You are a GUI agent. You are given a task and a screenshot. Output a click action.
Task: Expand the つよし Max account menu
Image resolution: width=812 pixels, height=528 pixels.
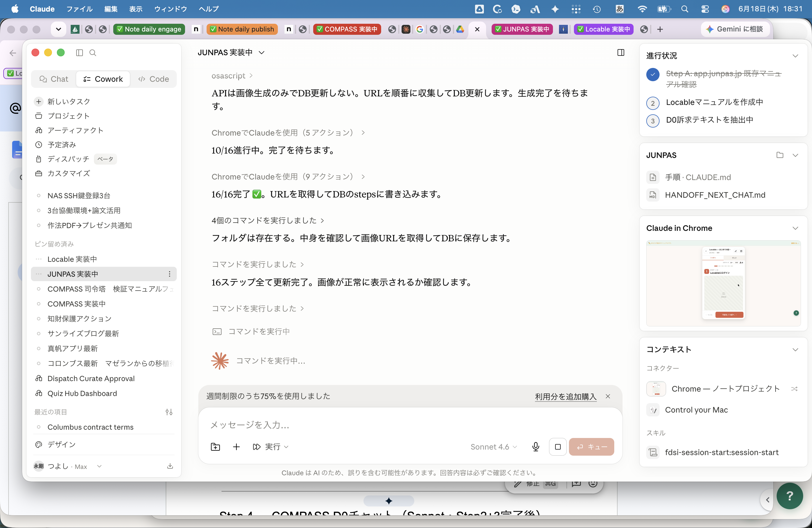[x=68, y=466]
